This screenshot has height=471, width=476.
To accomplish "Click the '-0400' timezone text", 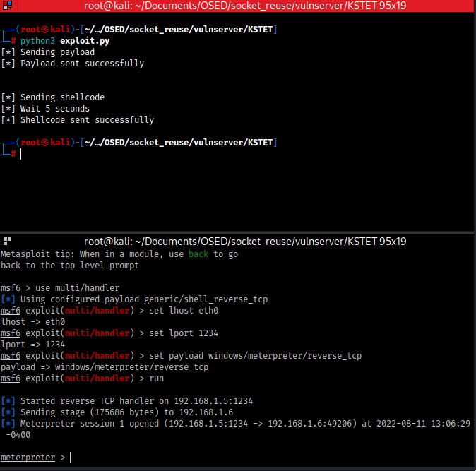I will (18, 435).
